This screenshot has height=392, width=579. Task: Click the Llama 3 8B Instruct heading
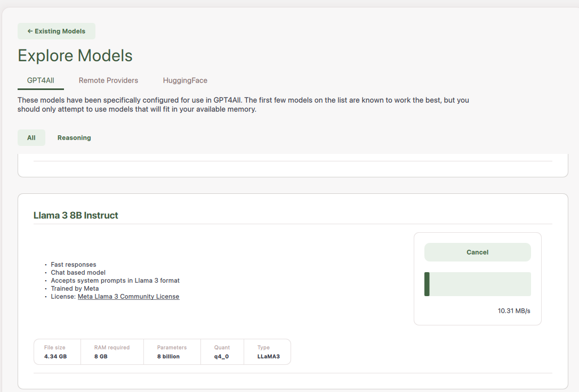click(76, 216)
